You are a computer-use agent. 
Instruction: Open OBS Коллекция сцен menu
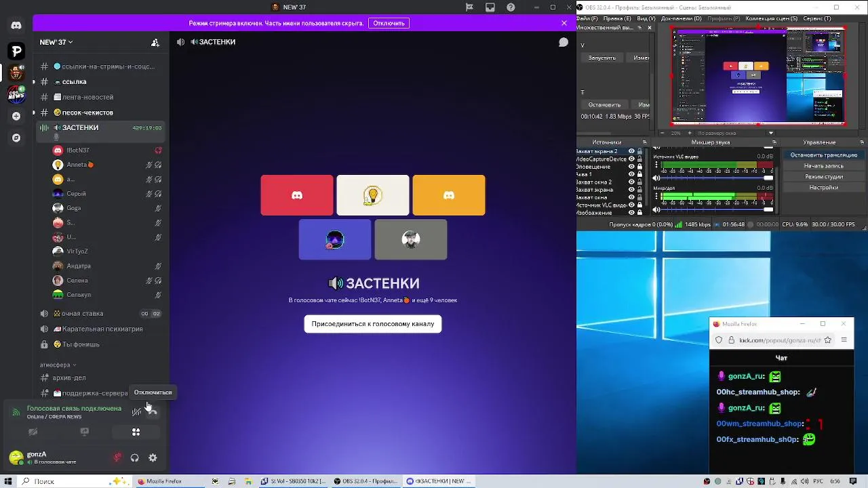click(772, 18)
